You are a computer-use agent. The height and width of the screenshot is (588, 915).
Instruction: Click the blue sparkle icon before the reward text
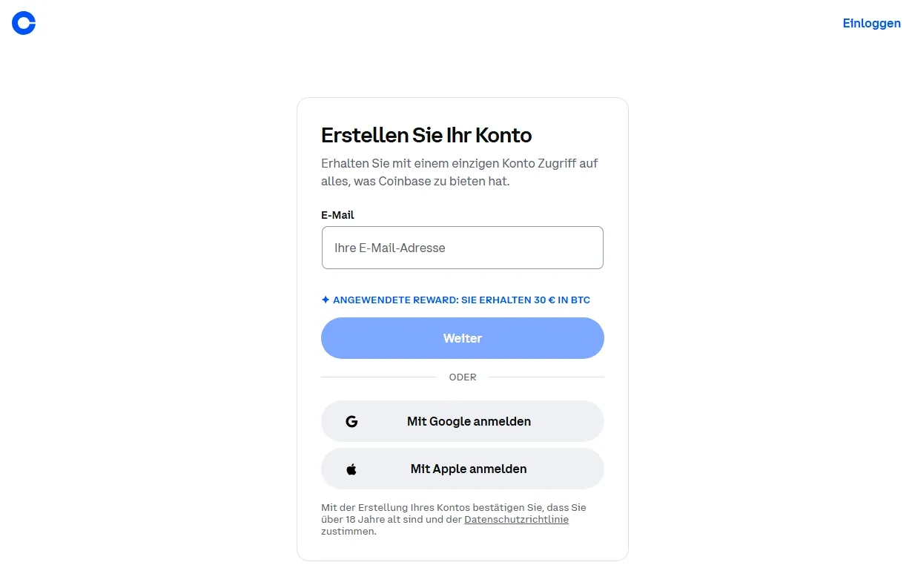(325, 299)
